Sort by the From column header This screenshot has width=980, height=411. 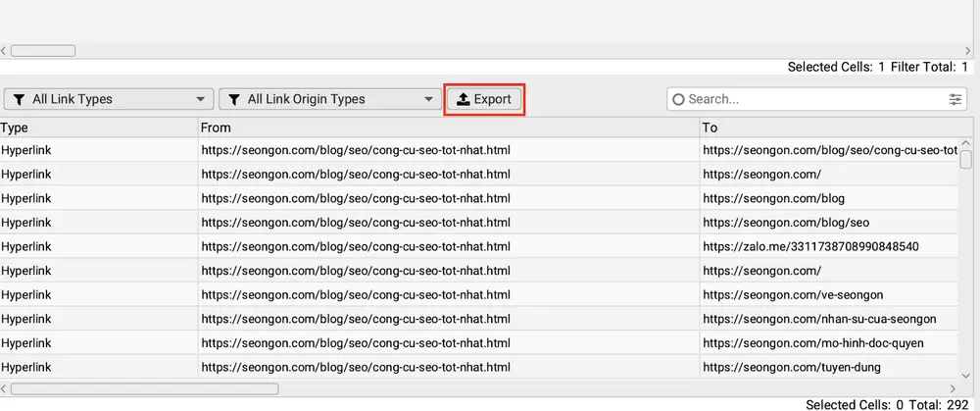(449, 128)
